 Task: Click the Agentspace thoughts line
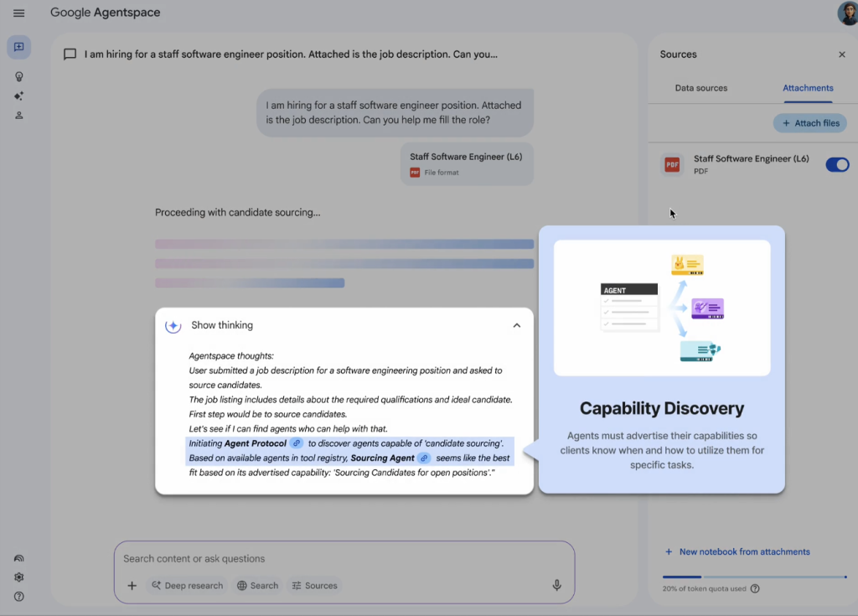(x=231, y=356)
